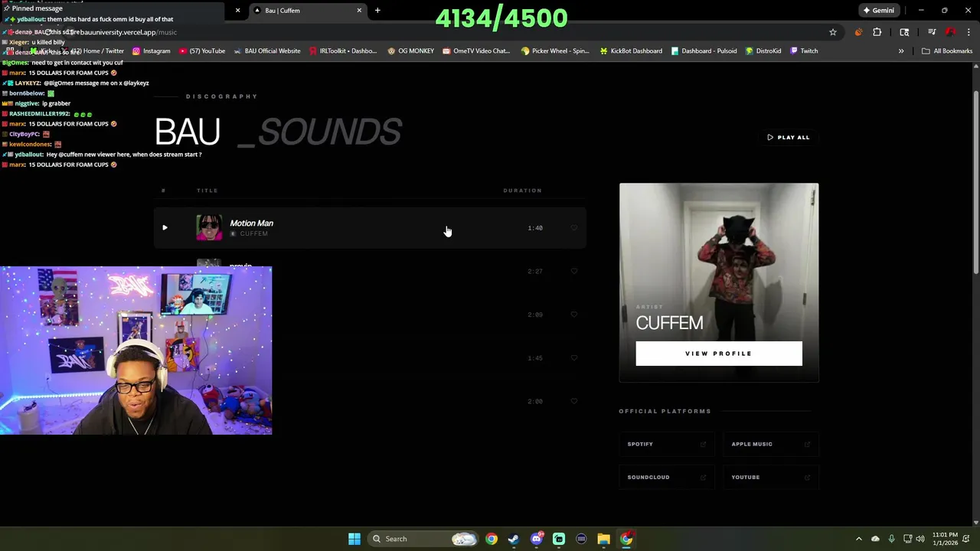Screen dimensions: 980x551
Task: Open the Instagram bookmark
Action: coord(151,51)
